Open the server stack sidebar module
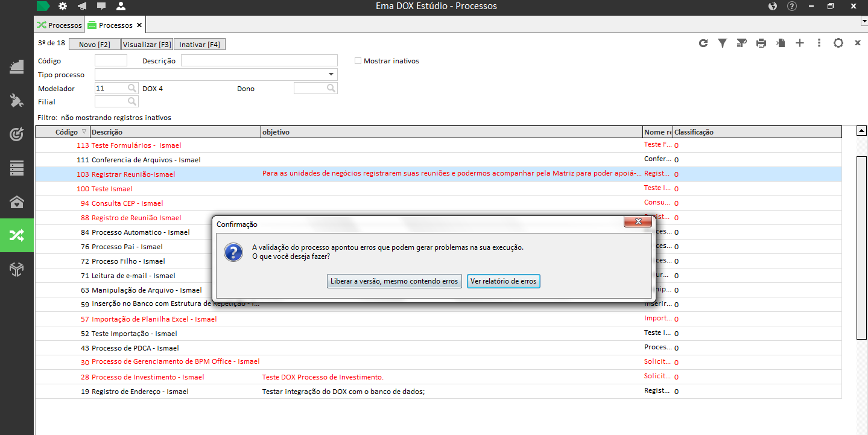868x435 pixels. point(17,168)
